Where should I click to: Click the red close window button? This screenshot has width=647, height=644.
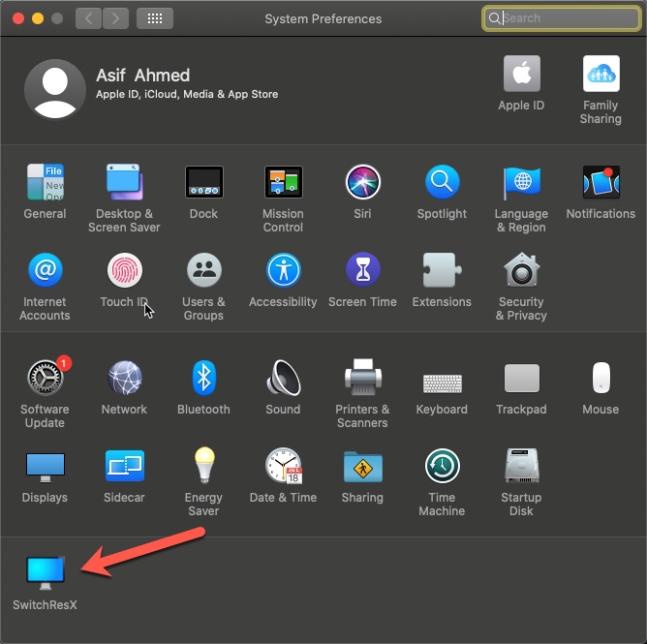18,18
